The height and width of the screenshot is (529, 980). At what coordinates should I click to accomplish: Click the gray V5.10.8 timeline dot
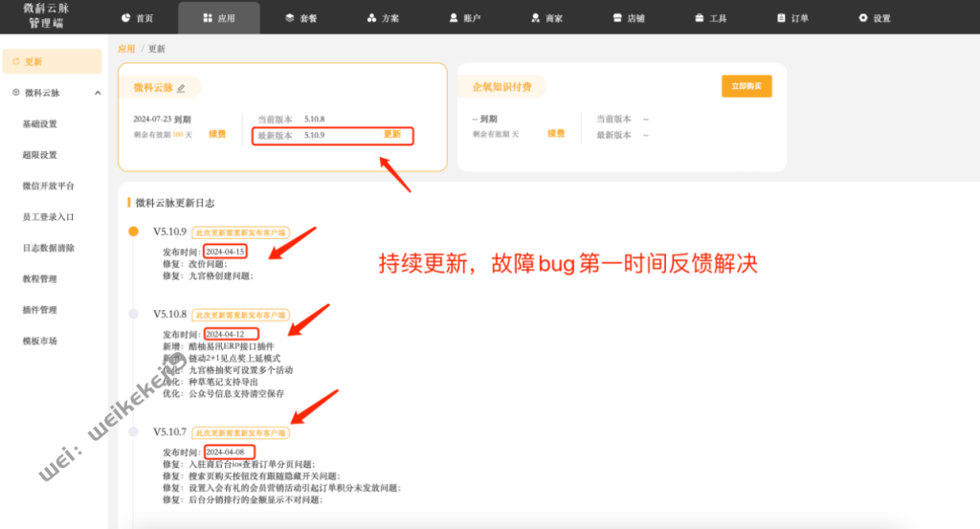click(133, 314)
